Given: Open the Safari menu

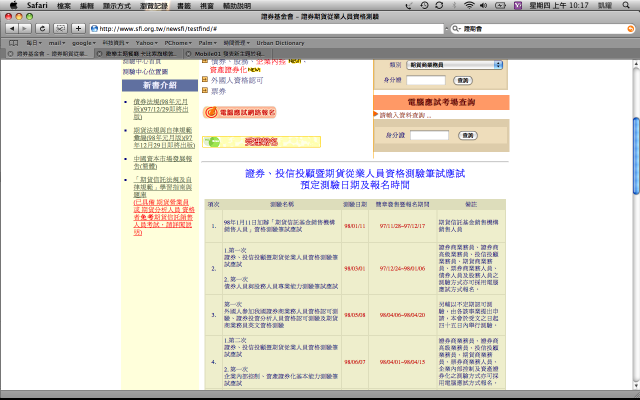Looking at the screenshot, I should tap(37, 5).
